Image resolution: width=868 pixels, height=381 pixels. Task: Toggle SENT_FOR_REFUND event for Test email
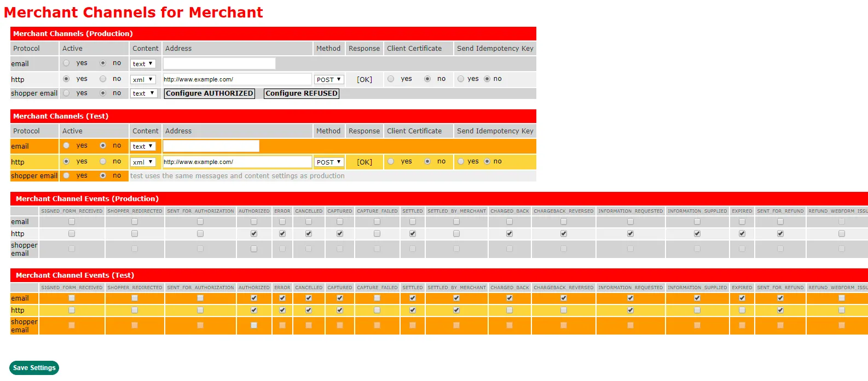pos(780,298)
